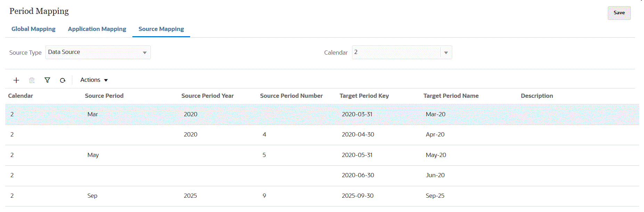Click the Source Period column header

[x=104, y=96]
